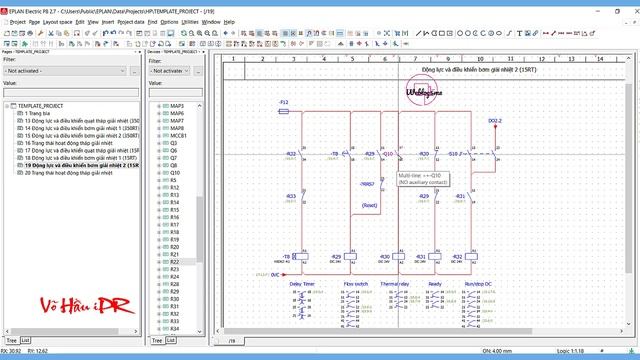640x360 pixels.
Task: Select the Polygon drawing tool
Action: coord(434,33)
